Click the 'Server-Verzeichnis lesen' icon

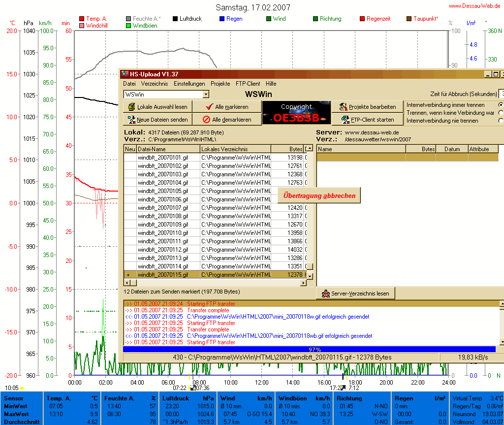pyautogui.click(x=325, y=294)
